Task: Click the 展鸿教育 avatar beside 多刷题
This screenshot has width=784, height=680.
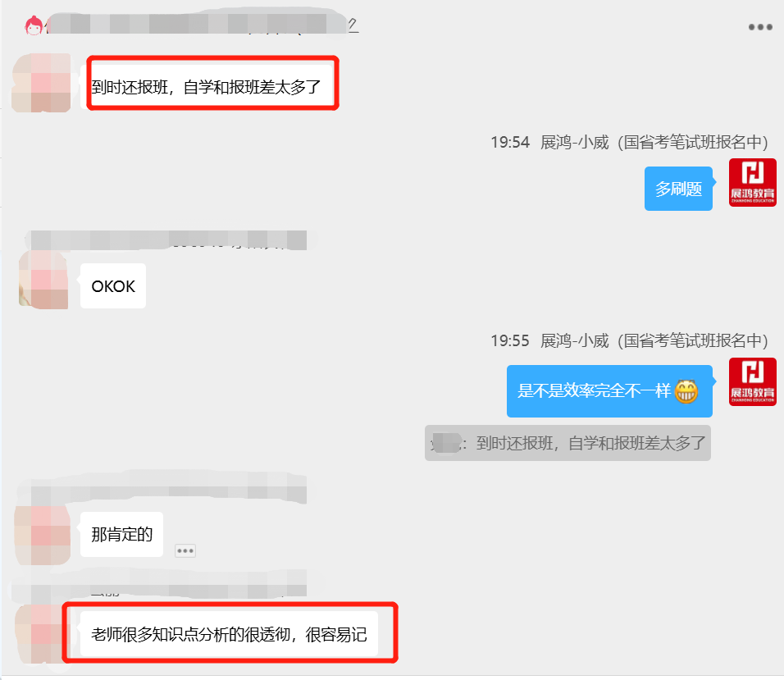Action: point(753,182)
